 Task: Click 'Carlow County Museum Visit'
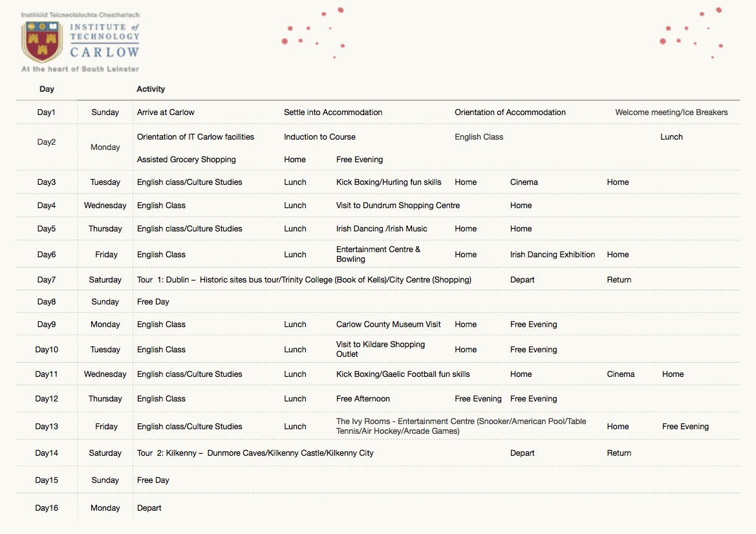388,325
